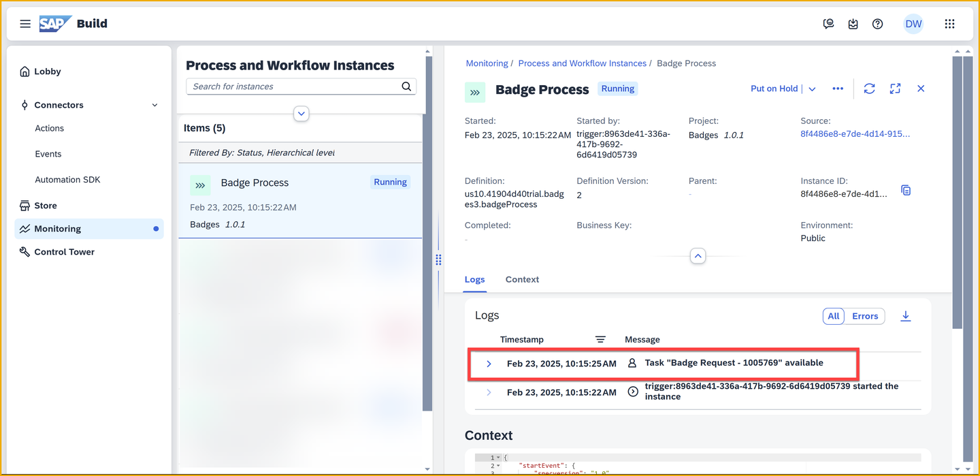The height and width of the screenshot is (476, 980).
Task: Show all log entries
Action: pos(834,316)
